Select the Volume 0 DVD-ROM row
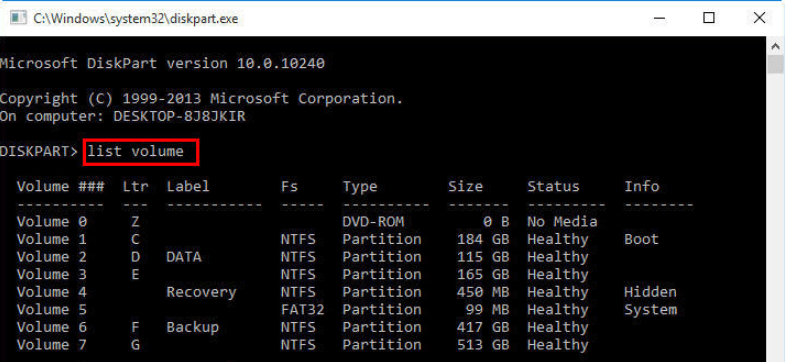This screenshot has width=785, height=362. 307,222
